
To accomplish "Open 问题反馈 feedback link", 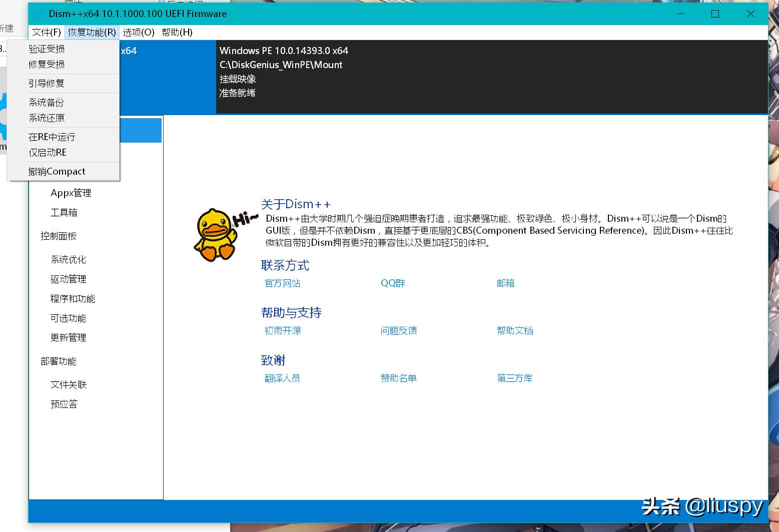I will (399, 330).
